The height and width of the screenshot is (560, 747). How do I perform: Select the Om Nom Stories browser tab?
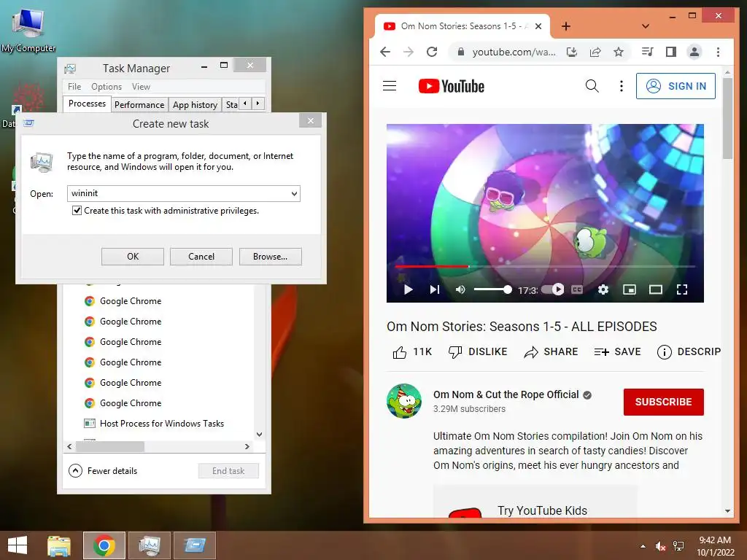click(x=462, y=26)
